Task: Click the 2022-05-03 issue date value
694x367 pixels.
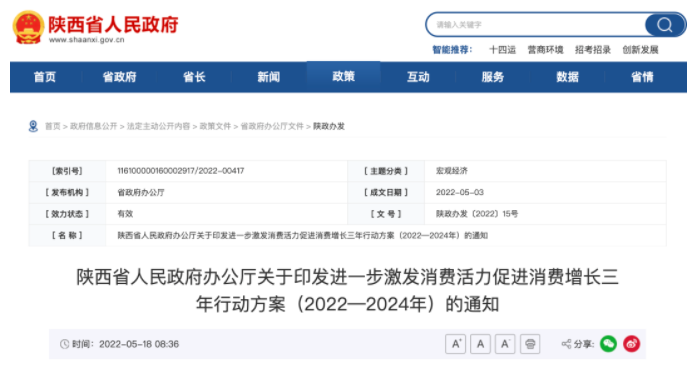Action: tap(460, 193)
